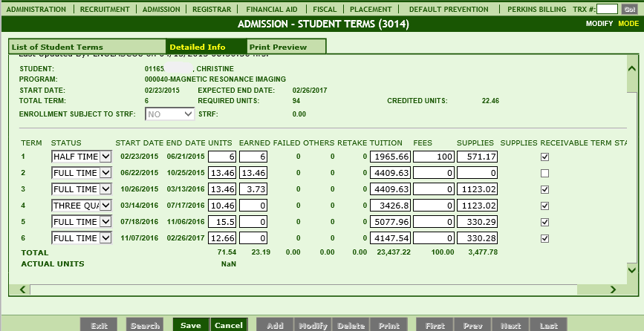Open the PERKINS BILLING menu
The height and width of the screenshot is (331, 644).
pyautogui.click(x=536, y=9)
